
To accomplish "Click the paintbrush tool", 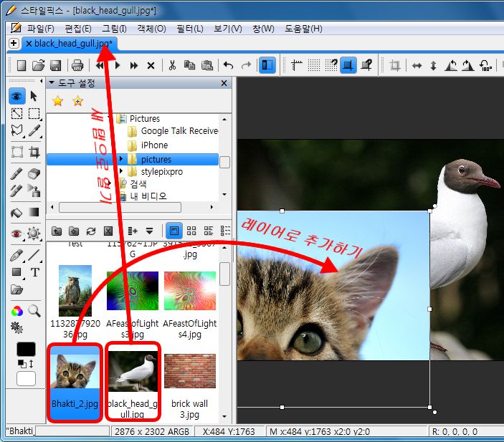I will (16, 173).
